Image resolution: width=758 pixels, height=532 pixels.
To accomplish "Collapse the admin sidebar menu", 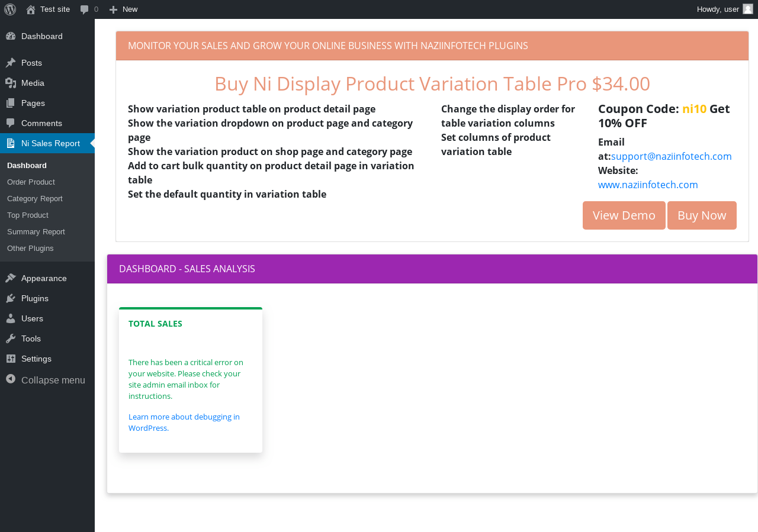I will pos(47,380).
